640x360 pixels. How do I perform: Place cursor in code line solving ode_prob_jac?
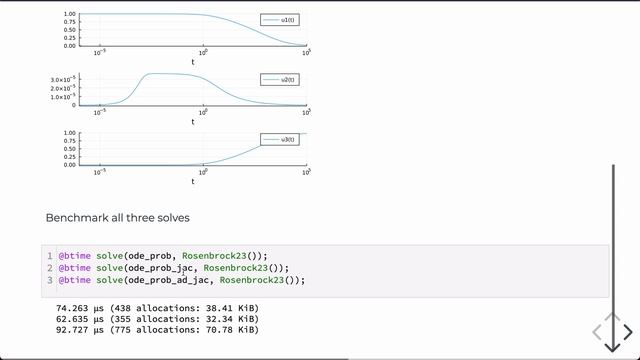tap(173, 268)
